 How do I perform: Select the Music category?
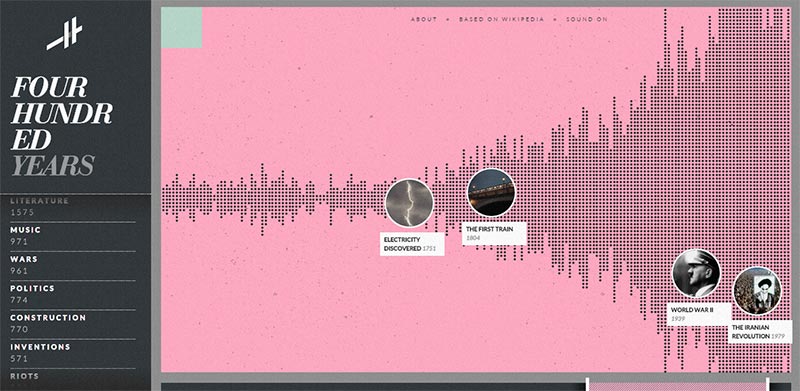[x=26, y=230]
